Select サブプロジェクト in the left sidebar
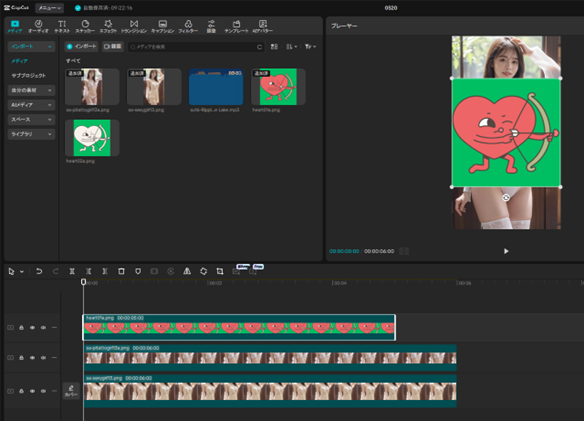The height and width of the screenshot is (421, 584). (29, 76)
